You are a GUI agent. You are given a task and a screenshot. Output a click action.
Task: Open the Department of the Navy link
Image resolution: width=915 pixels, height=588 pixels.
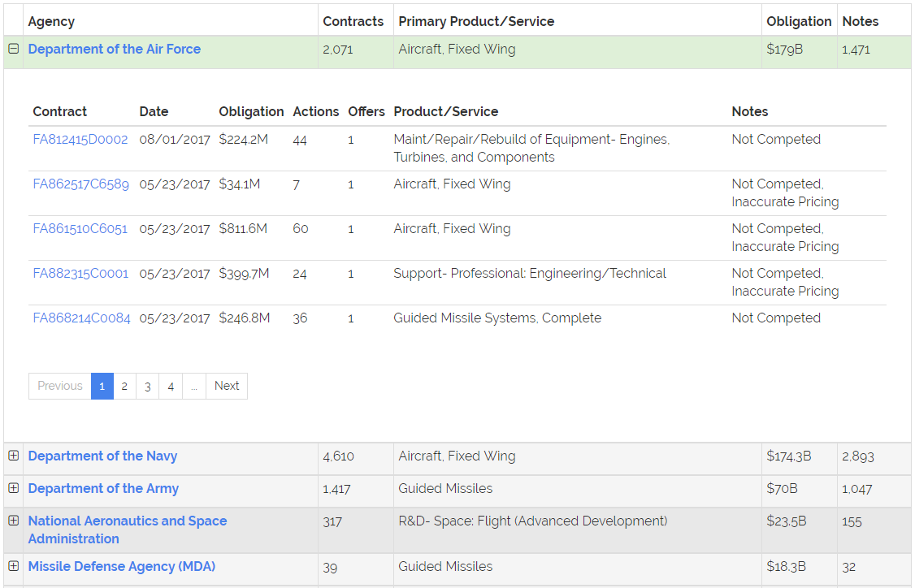(102, 456)
